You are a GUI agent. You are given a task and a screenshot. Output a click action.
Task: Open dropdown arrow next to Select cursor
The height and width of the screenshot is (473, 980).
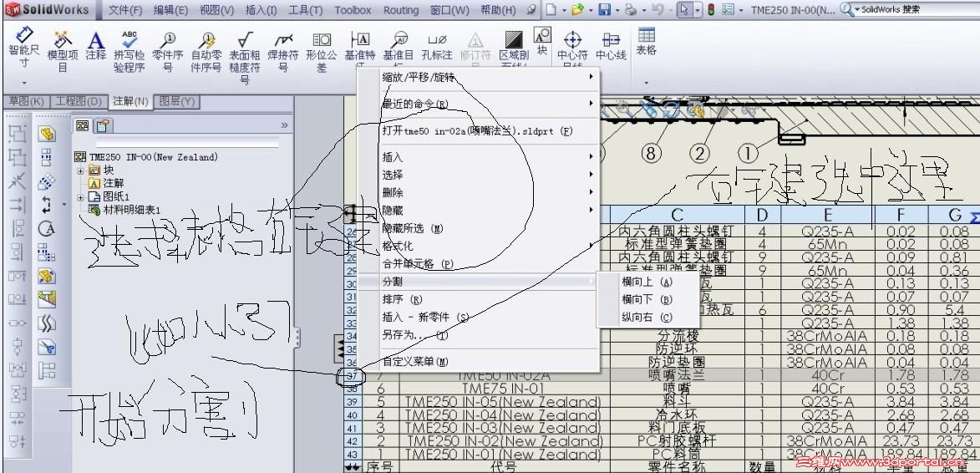(x=698, y=11)
